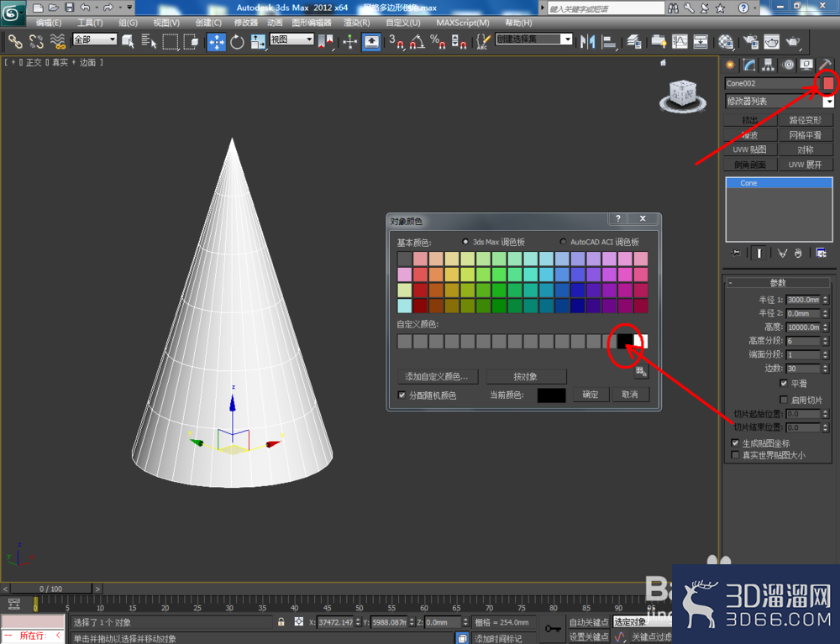
Task: Click the Use Pivot Point Center icon
Action: point(325,41)
